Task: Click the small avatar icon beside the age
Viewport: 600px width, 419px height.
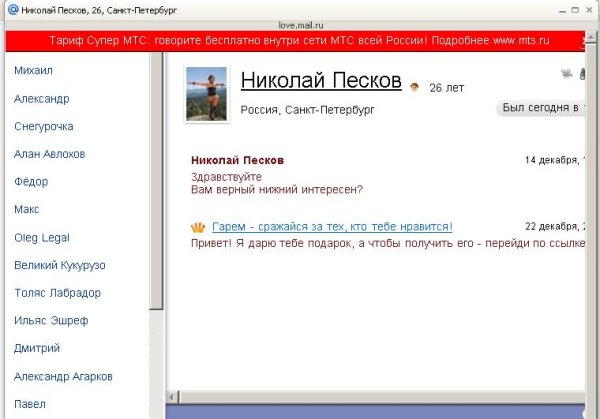Action: click(415, 88)
